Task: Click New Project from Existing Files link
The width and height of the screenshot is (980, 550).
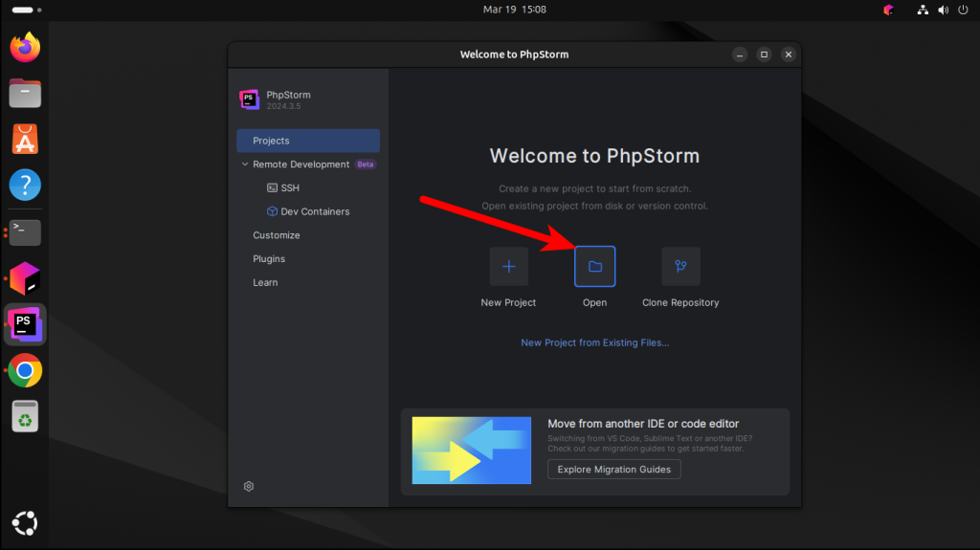Action: click(x=595, y=342)
